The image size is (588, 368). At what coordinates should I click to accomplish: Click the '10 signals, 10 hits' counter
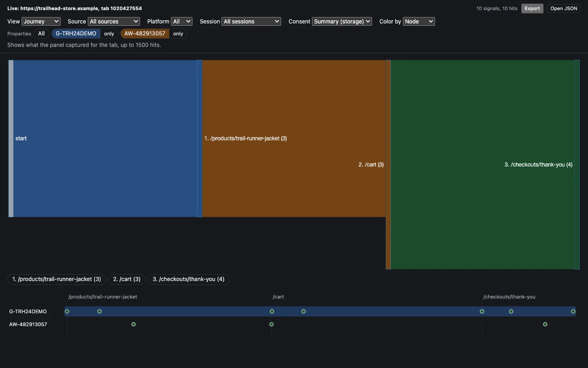coord(497,8)
